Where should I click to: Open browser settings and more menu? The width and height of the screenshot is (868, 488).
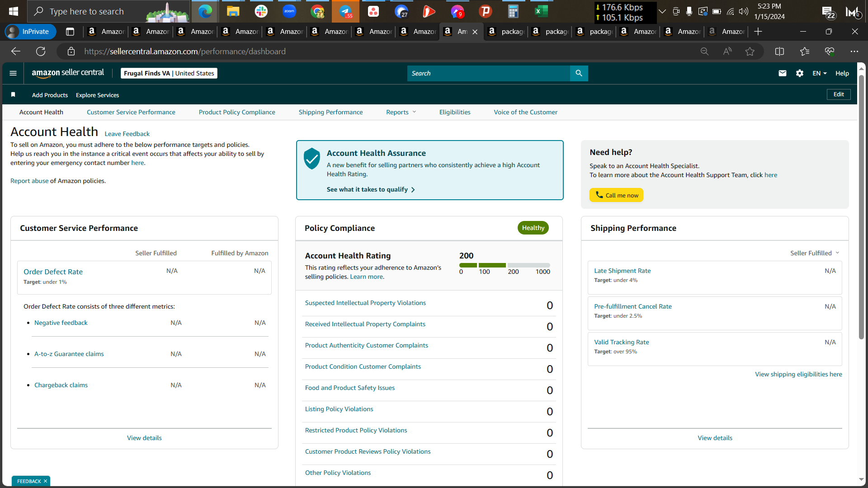coord(854,52)
